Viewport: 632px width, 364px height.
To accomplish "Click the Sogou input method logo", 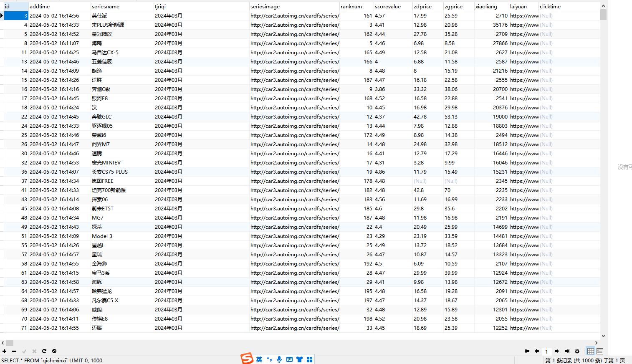I will click(x=247, y=358).
